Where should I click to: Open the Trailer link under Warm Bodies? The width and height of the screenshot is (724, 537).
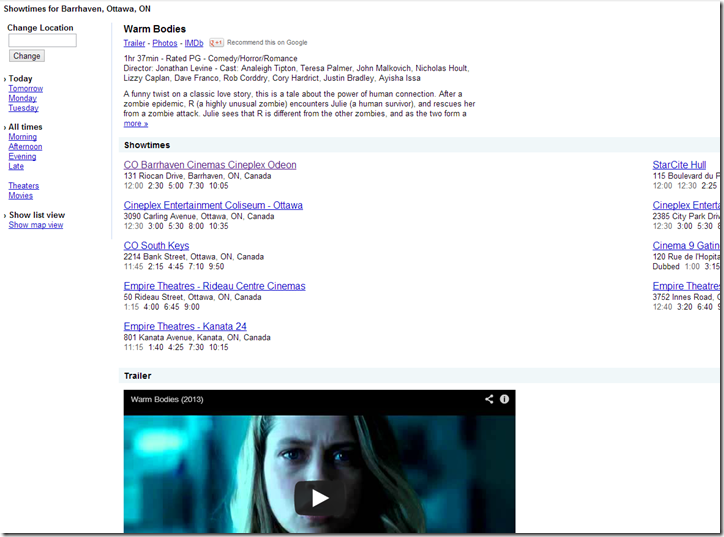pos(134,43)
